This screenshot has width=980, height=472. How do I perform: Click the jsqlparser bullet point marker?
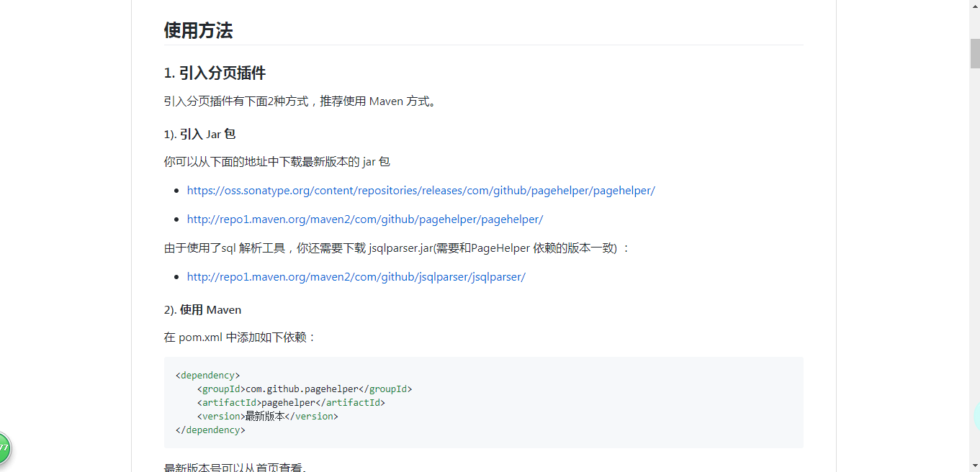176,277
